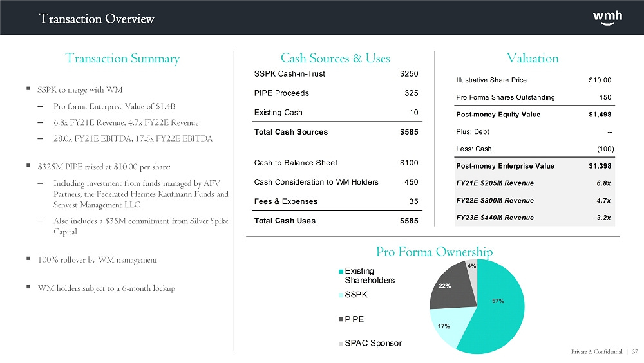Click the Transaction Summary heading
The width and height of the screenshot is (644, 363).
[122, 59]
